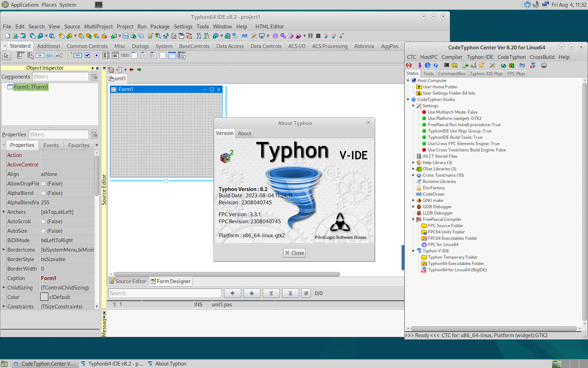Click the properties list vertical scrollbar
The image size is (588, 368).
[97, 176]
